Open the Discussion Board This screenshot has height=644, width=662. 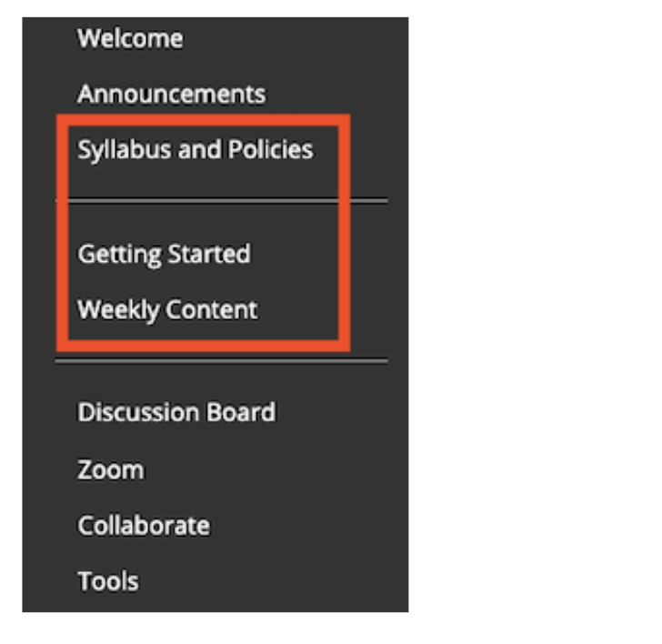coord(176,412)
